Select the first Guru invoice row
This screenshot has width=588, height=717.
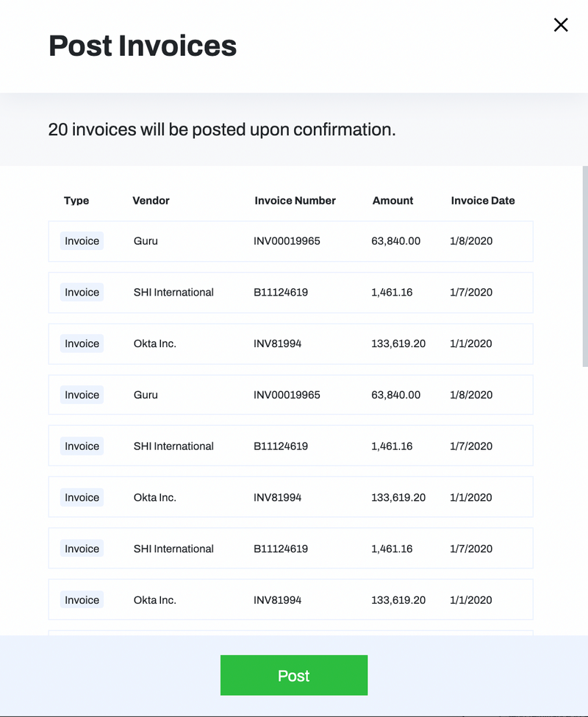coord(290,240)
